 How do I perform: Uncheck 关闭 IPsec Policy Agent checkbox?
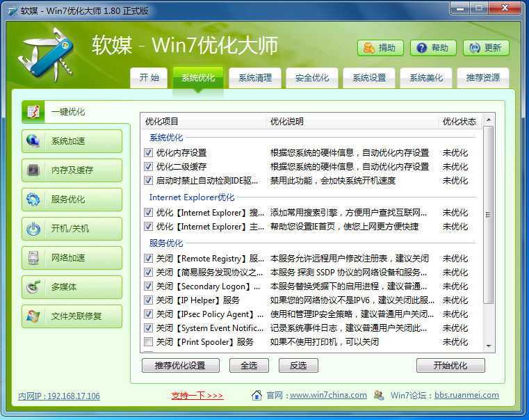(x=148, y=314)
